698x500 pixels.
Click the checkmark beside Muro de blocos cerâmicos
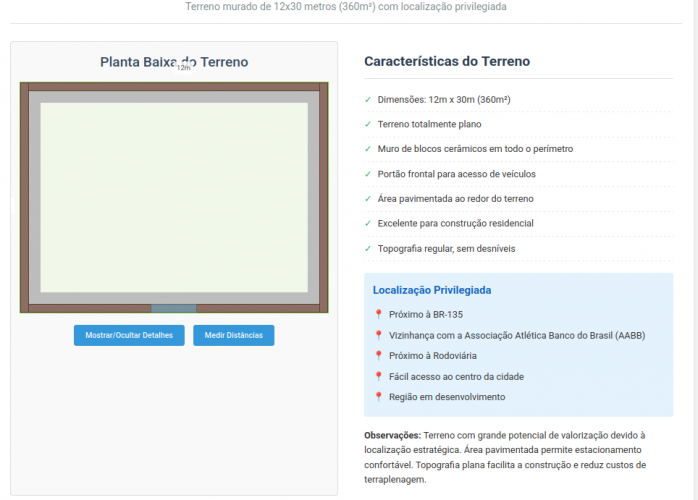tap(368, 148)
